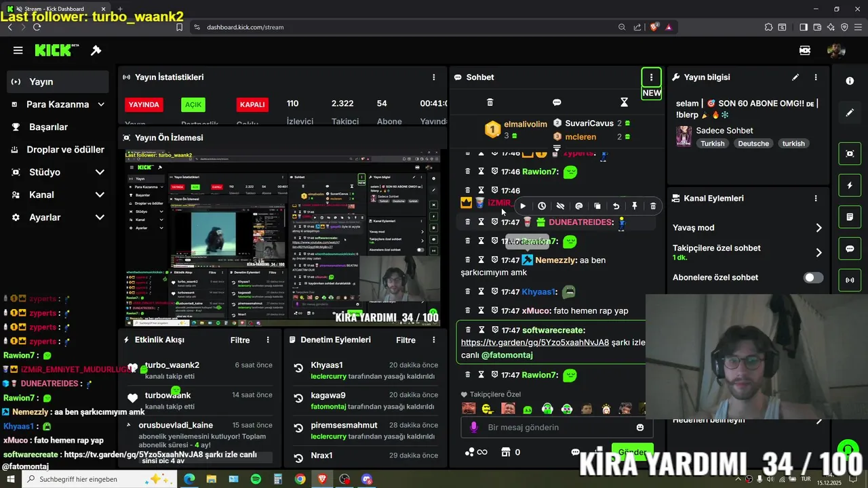Click the browser address bar
Image resolution: width=868 pixels, height=488 pixels.
(x=407, y=27)
